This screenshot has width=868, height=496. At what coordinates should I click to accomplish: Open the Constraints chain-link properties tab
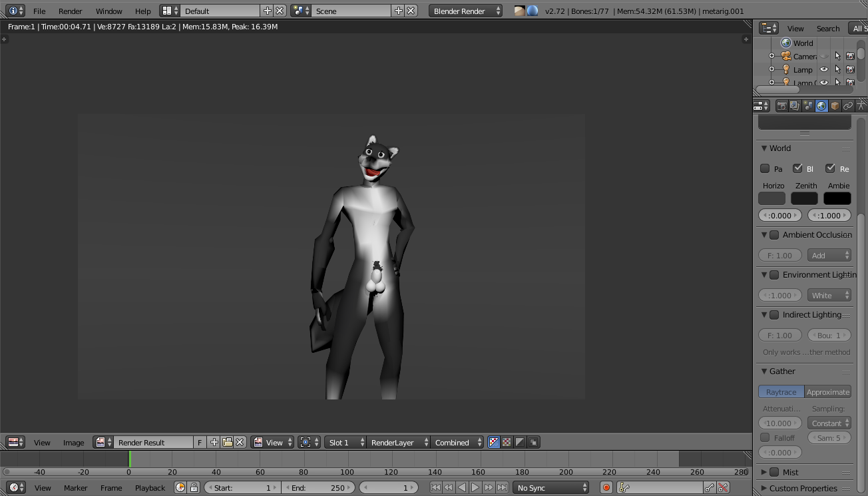point(848,106)
